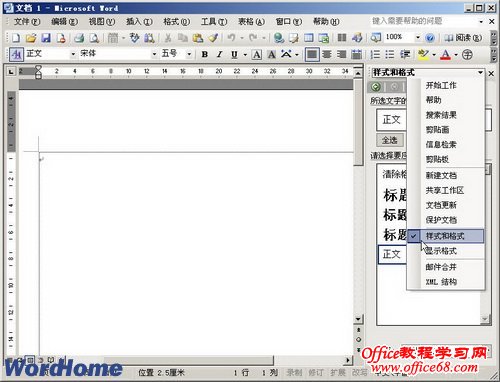Image resolution: width=500 pixels, height=382 pixels.
Task: Click the Undo arrow
Action: point(231,38)
